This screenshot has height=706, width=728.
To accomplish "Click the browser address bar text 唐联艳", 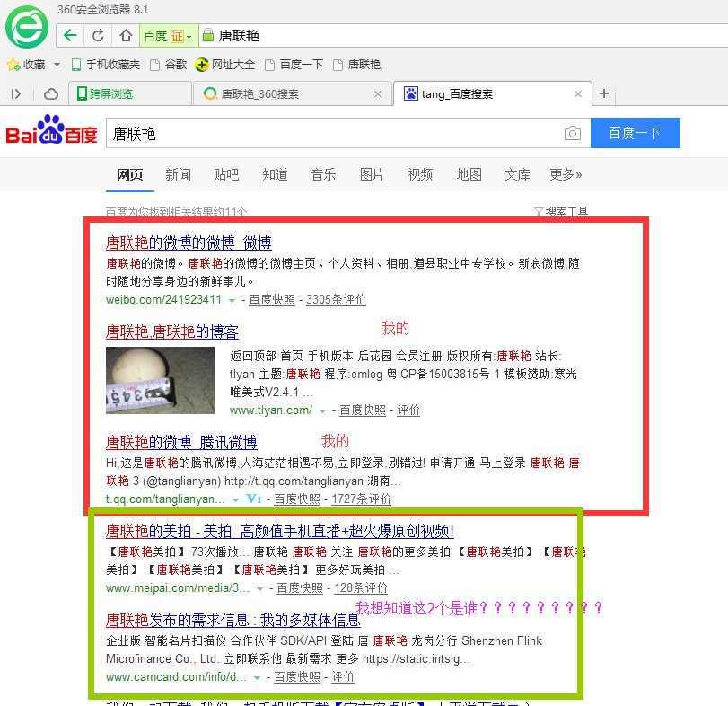I will click(x=239, y=36).
